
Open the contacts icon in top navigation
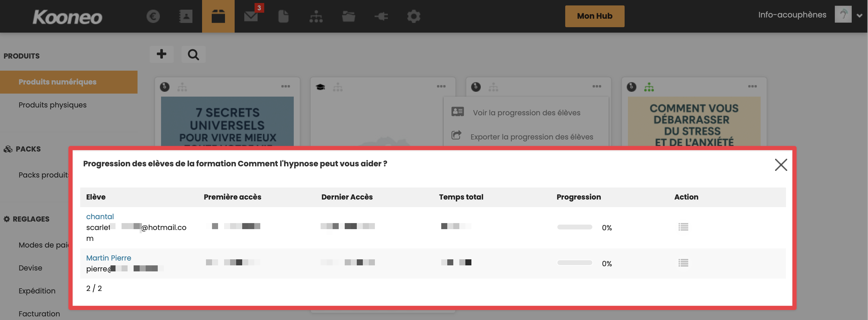(185, 16)
